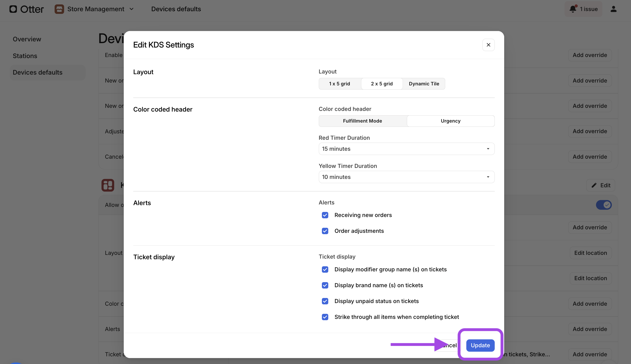631x364 pixels.
Task: Switch color header to Fulfillment Mode
Action: coord(362,121)
